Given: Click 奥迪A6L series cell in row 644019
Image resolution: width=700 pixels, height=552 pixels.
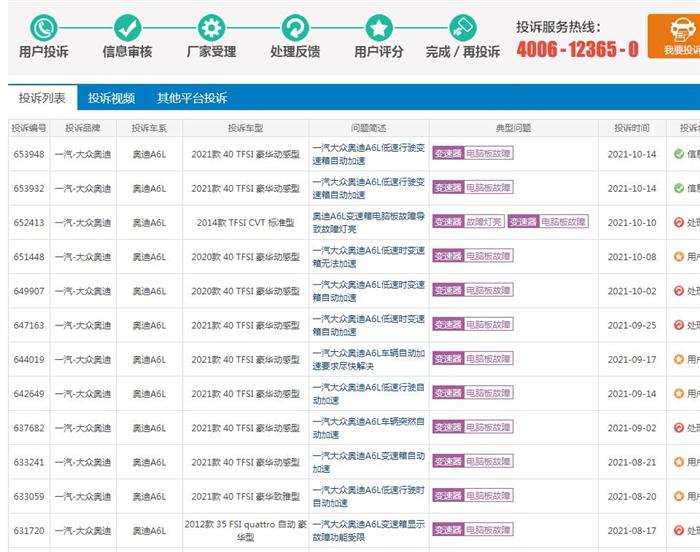Looking at the screenshot, I should (x=149, y=360).
